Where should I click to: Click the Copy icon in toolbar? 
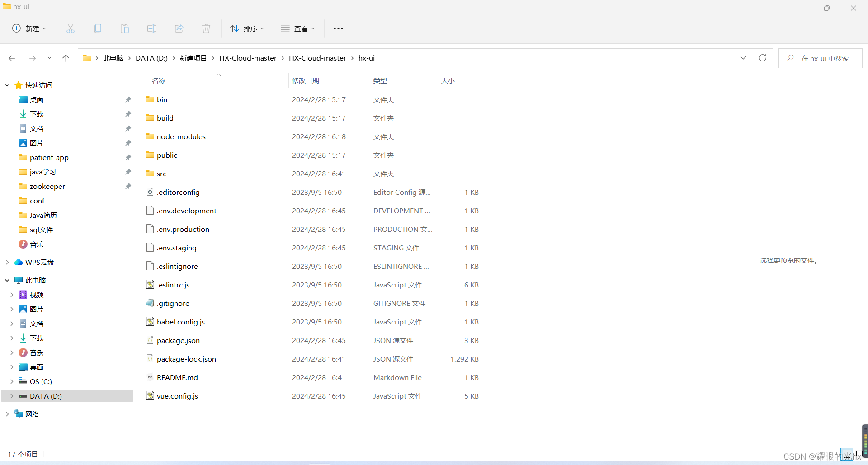[98, 28]
